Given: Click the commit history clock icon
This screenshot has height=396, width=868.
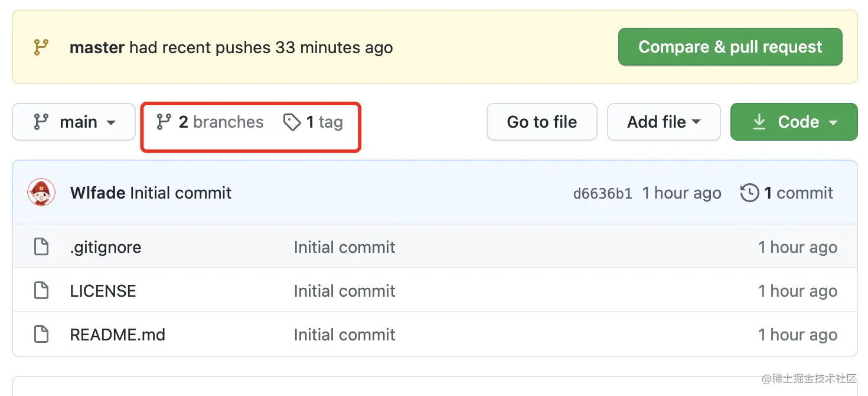Looking at the screenshot, I should 749,193.
